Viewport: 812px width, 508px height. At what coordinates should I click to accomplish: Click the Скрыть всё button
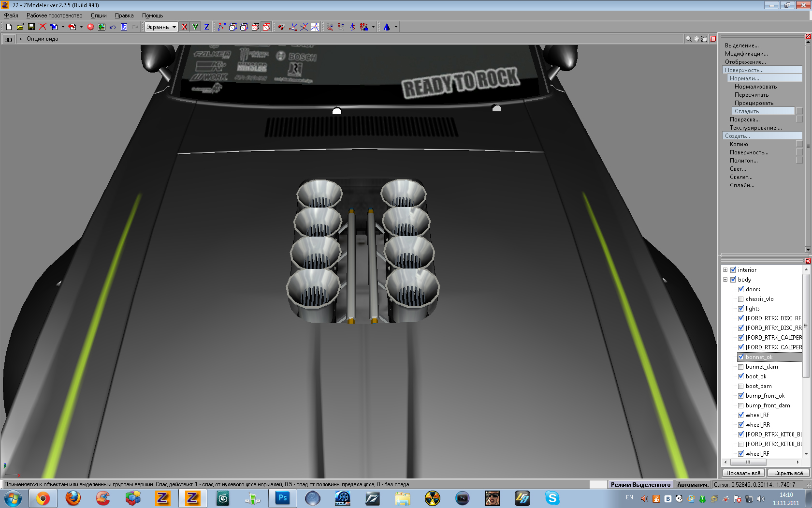[x=788, y=473]
